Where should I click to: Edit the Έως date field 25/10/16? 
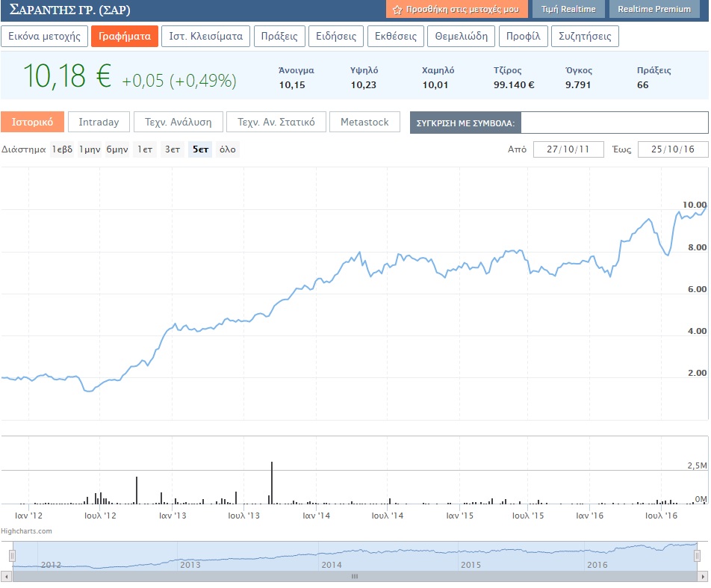click(673, 149)
